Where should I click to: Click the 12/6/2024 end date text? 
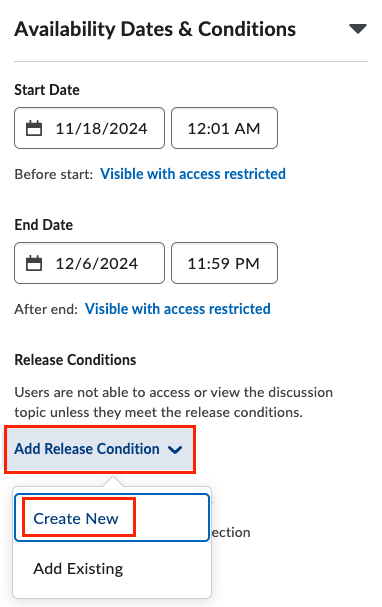(97, 264)
